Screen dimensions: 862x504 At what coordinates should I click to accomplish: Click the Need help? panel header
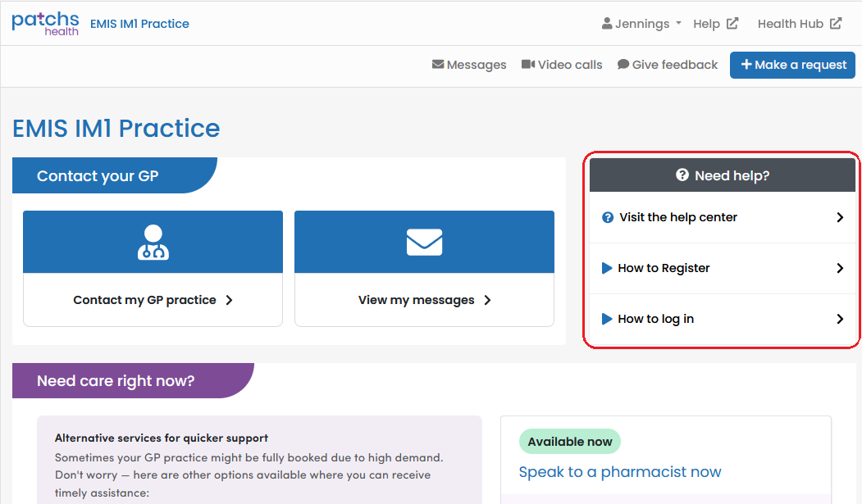pyautogui.click(x=723, y=175)
